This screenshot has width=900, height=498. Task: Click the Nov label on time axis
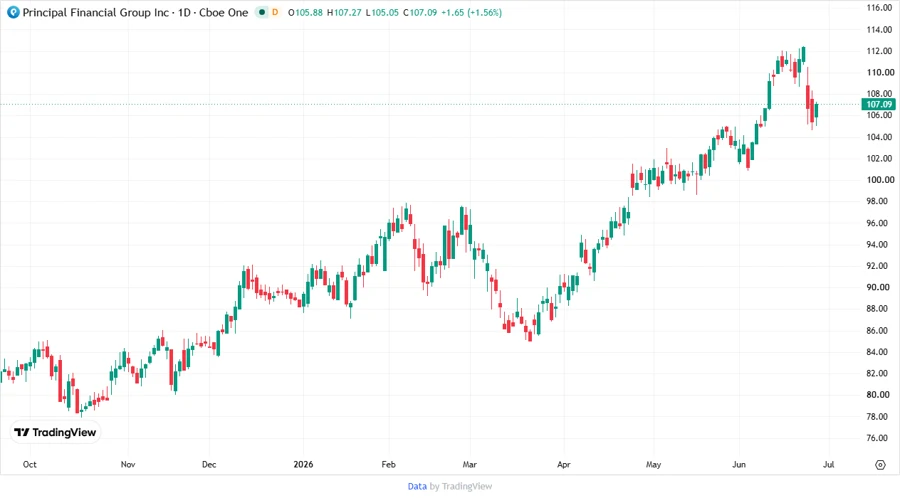[128, 465]
